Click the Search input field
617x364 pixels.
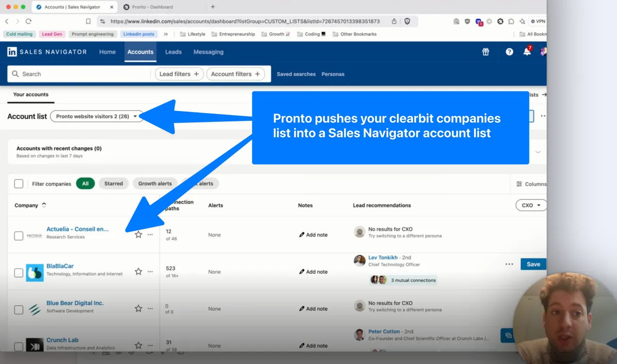pyautogui.click(x=80, y=74)
